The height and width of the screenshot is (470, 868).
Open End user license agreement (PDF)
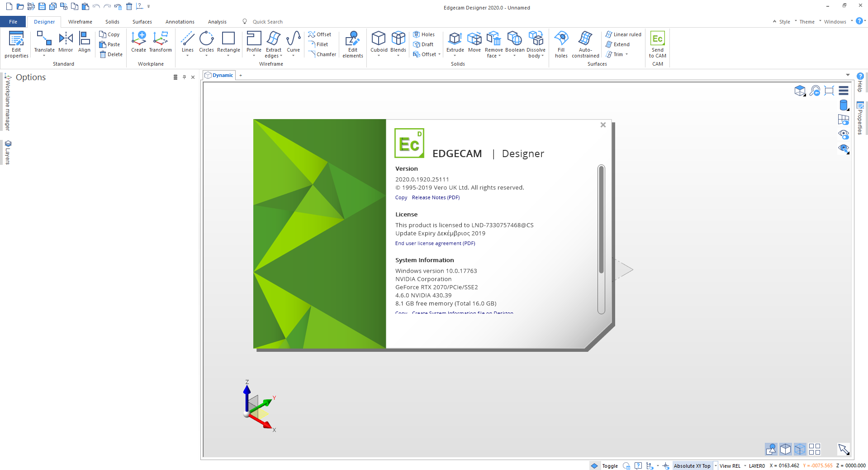tap(435, 243)
